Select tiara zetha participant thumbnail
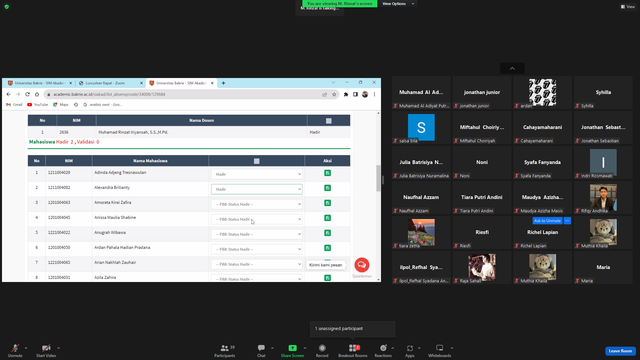The height and width of the screenshot is (360, 640). pos(421,233)
